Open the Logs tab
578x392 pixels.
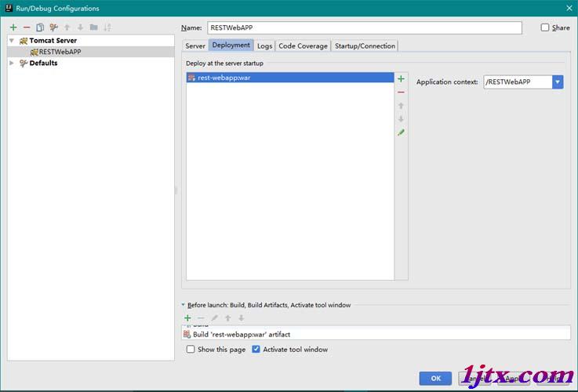point(264,45)
